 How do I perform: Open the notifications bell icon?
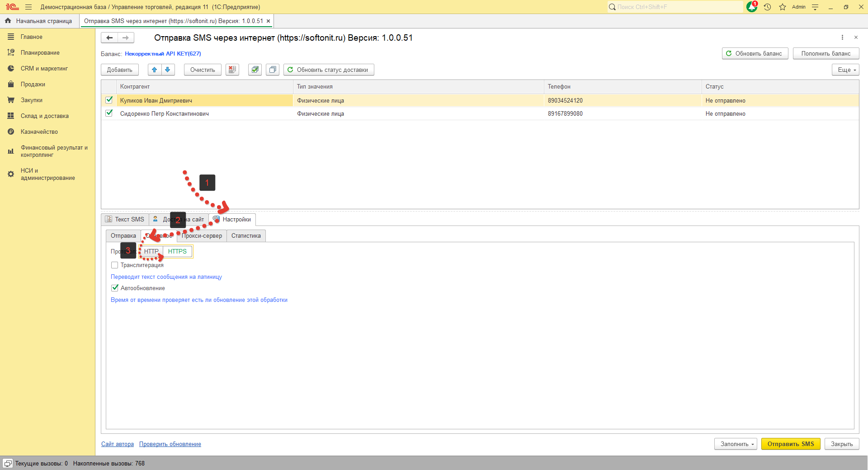click(752, 7)
